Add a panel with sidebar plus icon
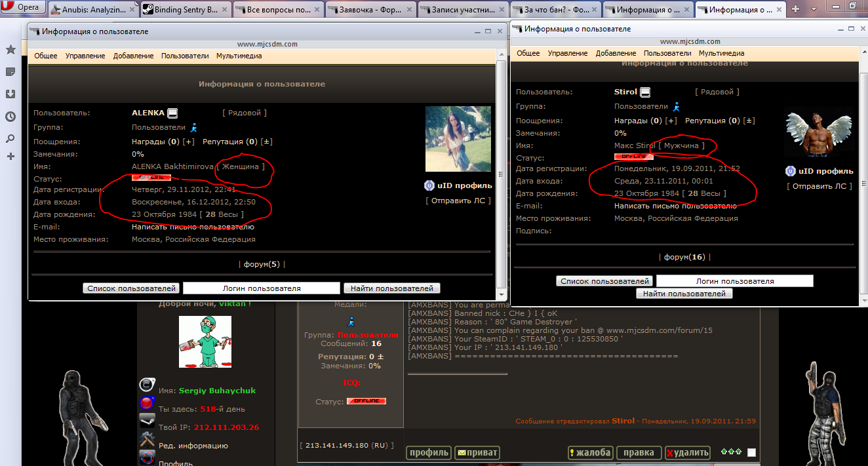 [10, 156]
